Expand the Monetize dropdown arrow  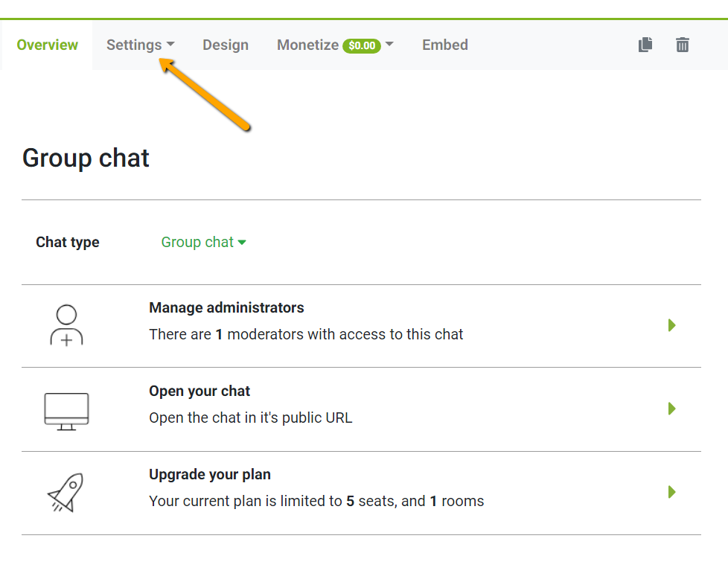point(389,44)
